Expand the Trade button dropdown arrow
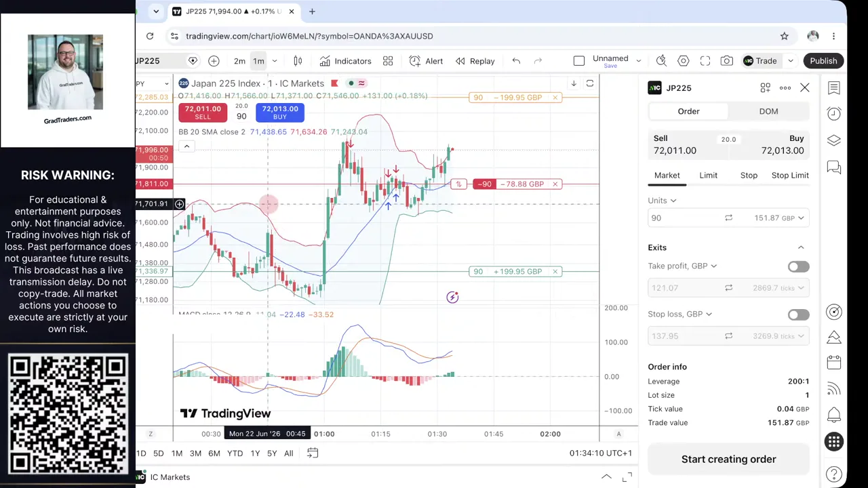868x488 pixels. click(790, 61)
